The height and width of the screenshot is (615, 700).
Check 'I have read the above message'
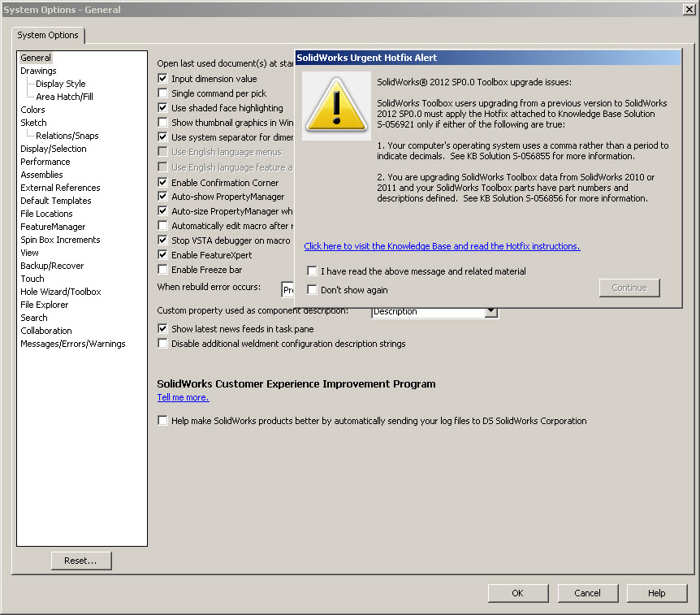coord(312,271)
